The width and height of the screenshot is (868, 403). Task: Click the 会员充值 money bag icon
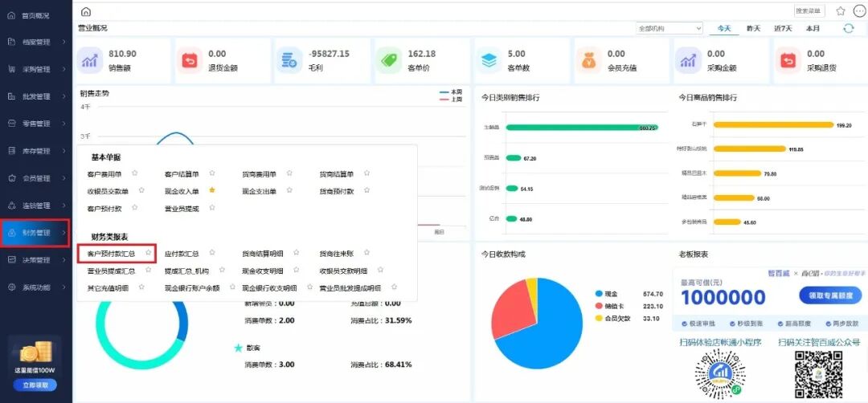pos(588,59)
